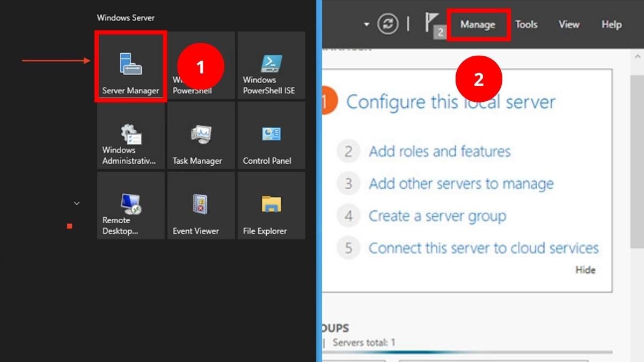Viewport: 644px width, 362px height.
Task: Launch Remote Desktop Connection tile
Action: point(131,206)
